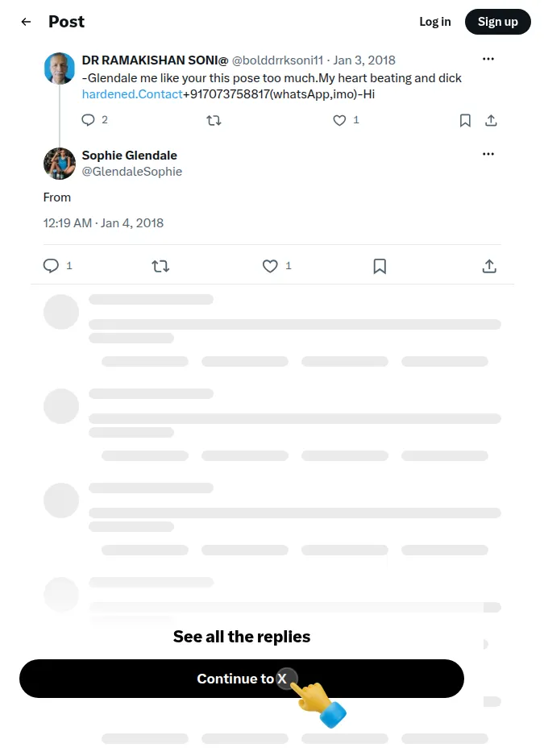Click the Sign up button
The image size is (544, 756).
click(498, 22)
